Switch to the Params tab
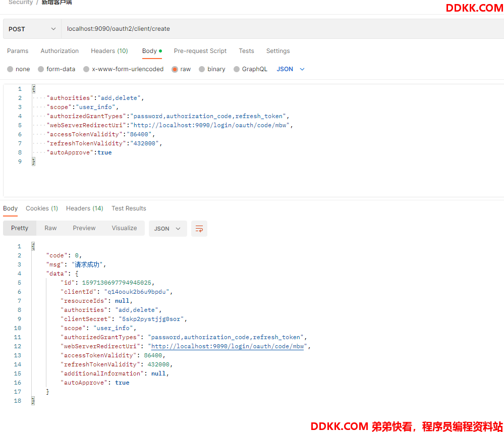 (x=18, y=51)
